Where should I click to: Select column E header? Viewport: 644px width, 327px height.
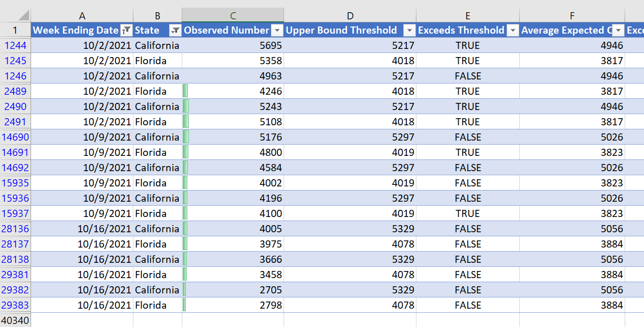tap(467, 16)
